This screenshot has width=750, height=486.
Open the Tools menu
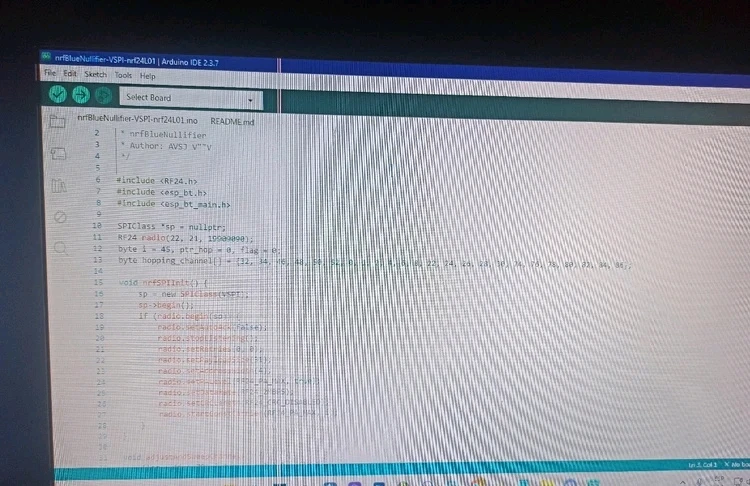(x=123, y=75)
